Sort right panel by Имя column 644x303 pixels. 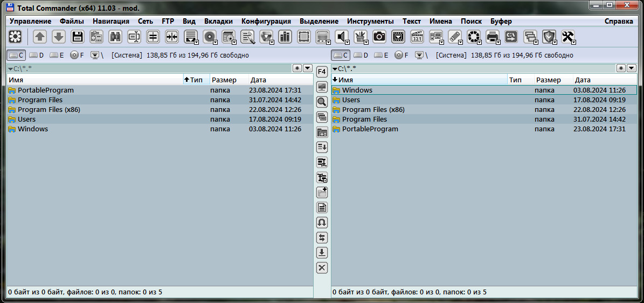tap(419, 80)
